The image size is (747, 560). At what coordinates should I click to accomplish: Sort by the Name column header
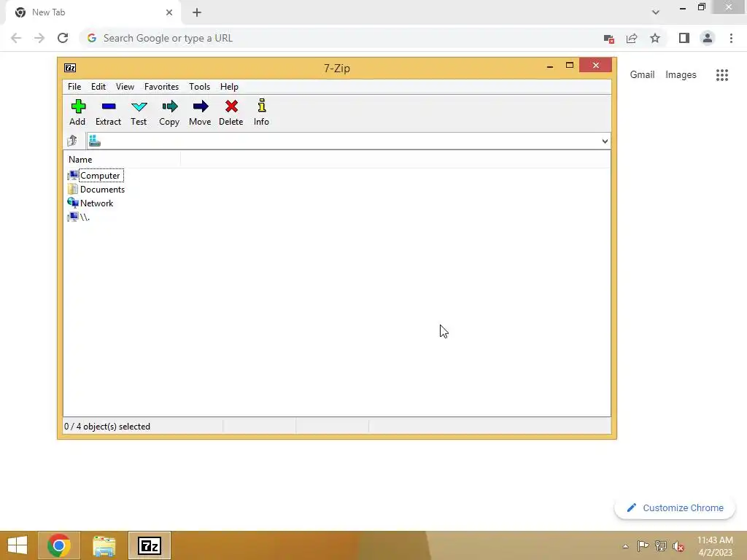[x=122, y=160]
